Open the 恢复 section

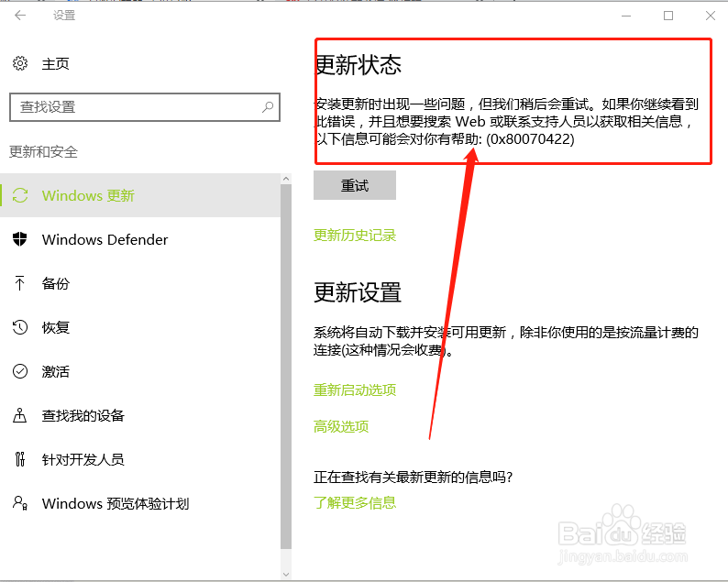click(x=140, y=327)
